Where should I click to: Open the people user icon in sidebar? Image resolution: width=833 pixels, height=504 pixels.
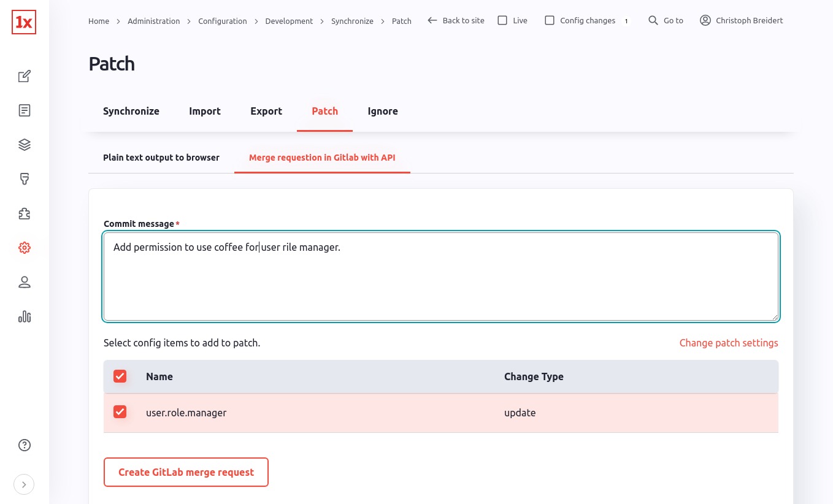point(25,283)
